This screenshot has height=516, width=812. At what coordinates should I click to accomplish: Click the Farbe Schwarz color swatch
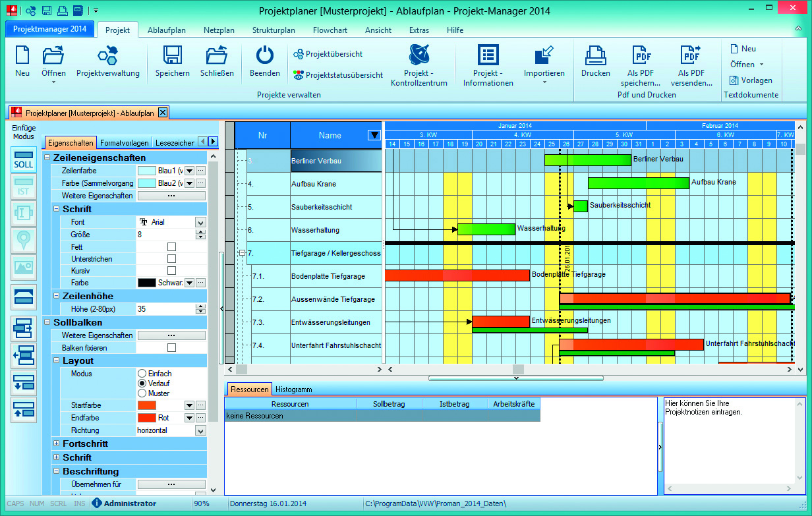pos(146,283)
